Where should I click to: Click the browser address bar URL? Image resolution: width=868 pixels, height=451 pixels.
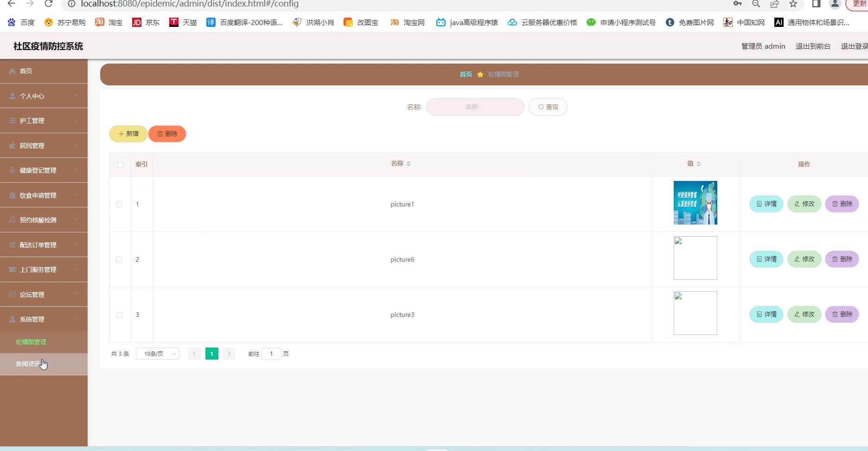pos(190,4)
